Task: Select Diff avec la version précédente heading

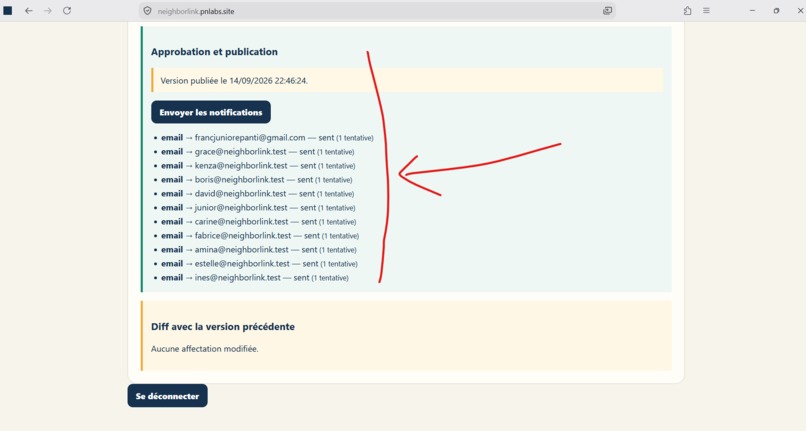Action: click(223, 327)
